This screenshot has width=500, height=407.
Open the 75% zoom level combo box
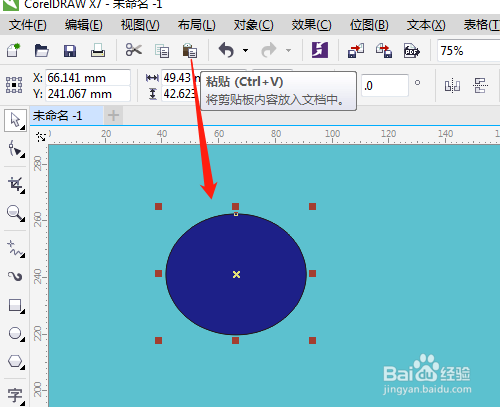tap(468, 51)
